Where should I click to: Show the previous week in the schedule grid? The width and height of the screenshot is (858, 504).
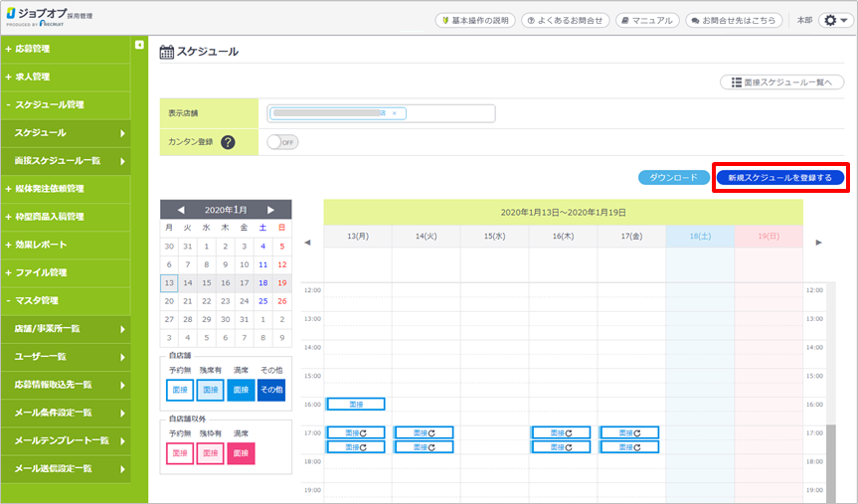(307, 242)
